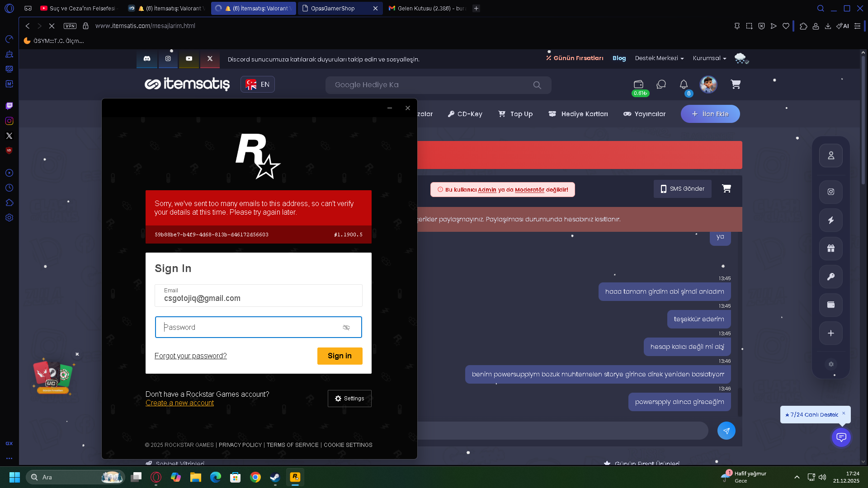Open the YouTube link in the site header
This screenshot has height=488, width=868.
(189, 59)
